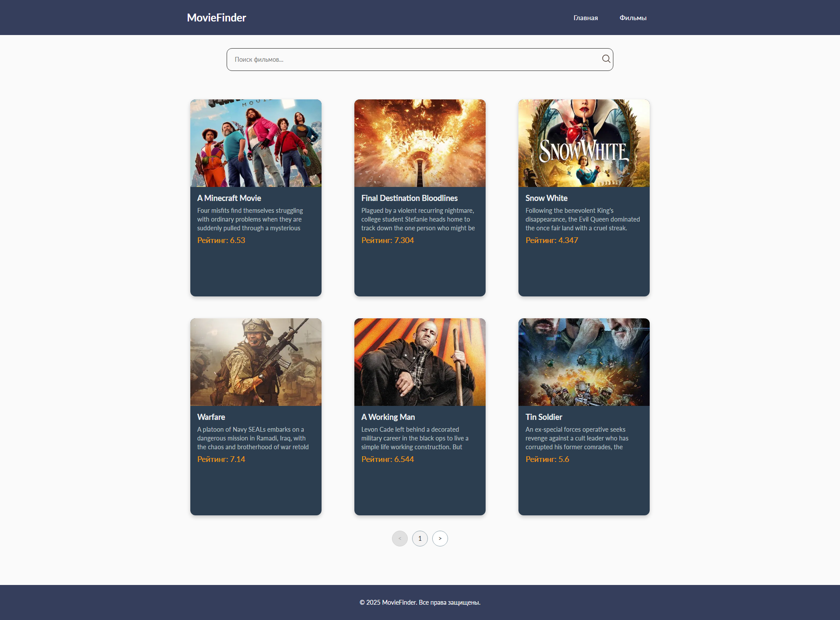Click the Warfare poster image
Image resolution: width=840 pixels, height=620 pixels.
coord(255,362)
